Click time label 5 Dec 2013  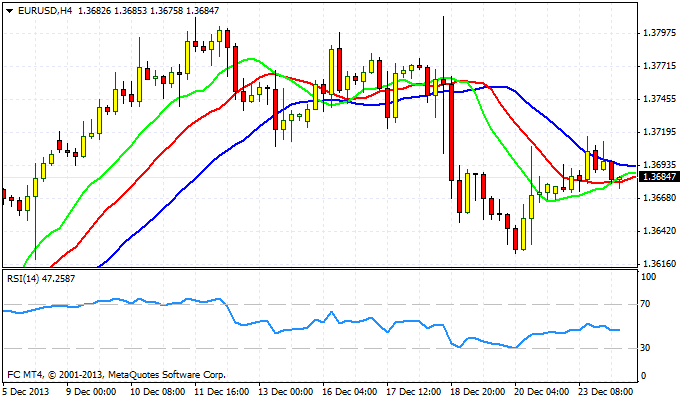pos(26,392)
